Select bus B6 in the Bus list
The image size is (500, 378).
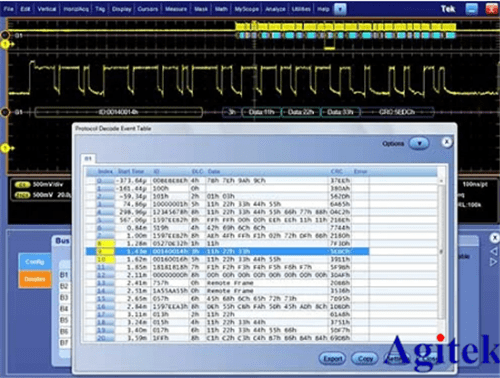(64, 332)
